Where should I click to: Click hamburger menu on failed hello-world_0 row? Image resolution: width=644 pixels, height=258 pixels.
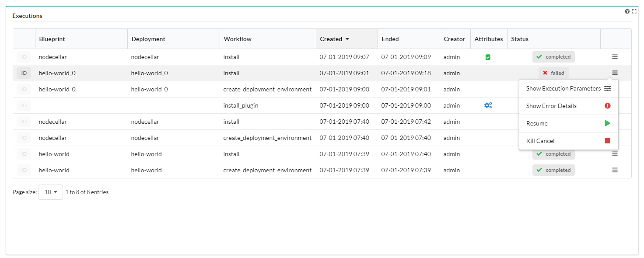pyautogui.click(x=615, y=73)
